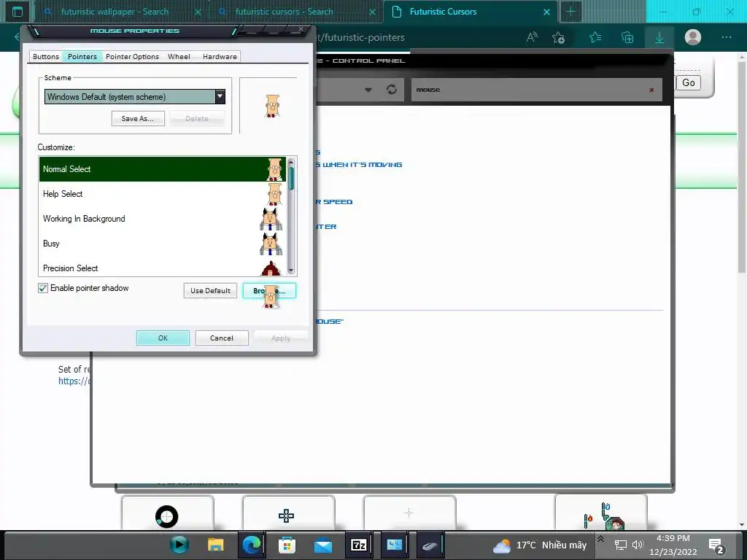Open browser tab actions menu icon
The height and width of the screenshot is (560, 747).
coord(18,12)
